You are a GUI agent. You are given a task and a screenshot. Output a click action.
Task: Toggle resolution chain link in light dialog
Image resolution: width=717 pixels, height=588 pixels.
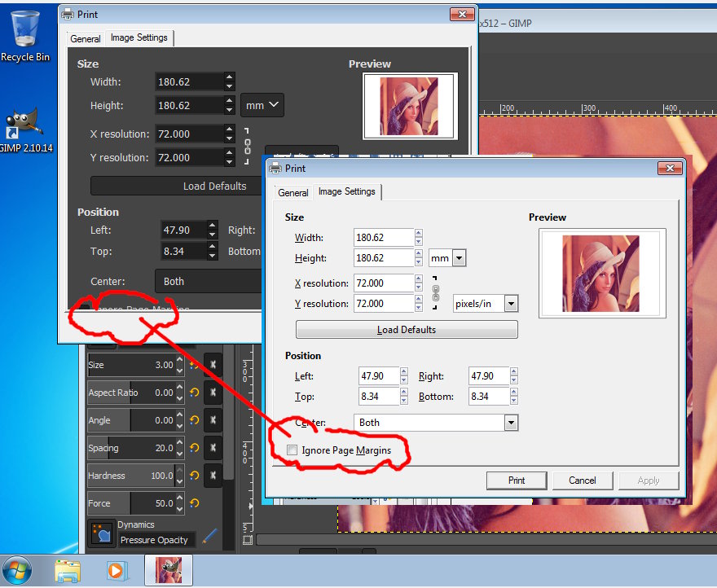(x=435, y=293)
